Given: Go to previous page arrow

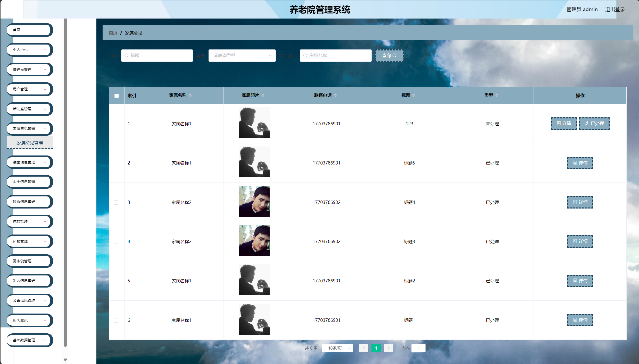Looking at the screenshot, I should 363,348.
